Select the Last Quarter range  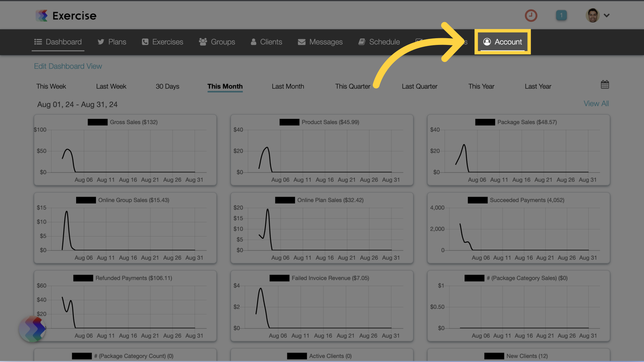coord(420,86)
